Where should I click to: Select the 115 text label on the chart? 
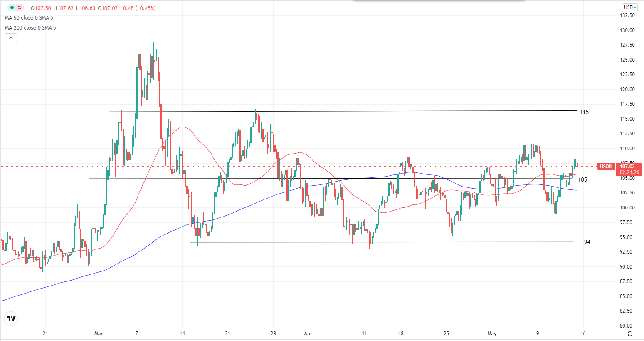point(584,112)
